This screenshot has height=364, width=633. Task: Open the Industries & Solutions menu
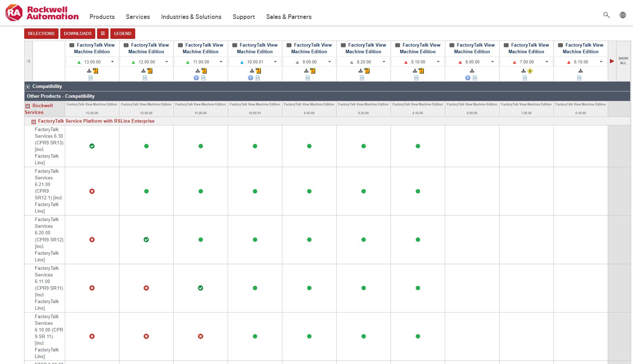[x=191, y=17]
